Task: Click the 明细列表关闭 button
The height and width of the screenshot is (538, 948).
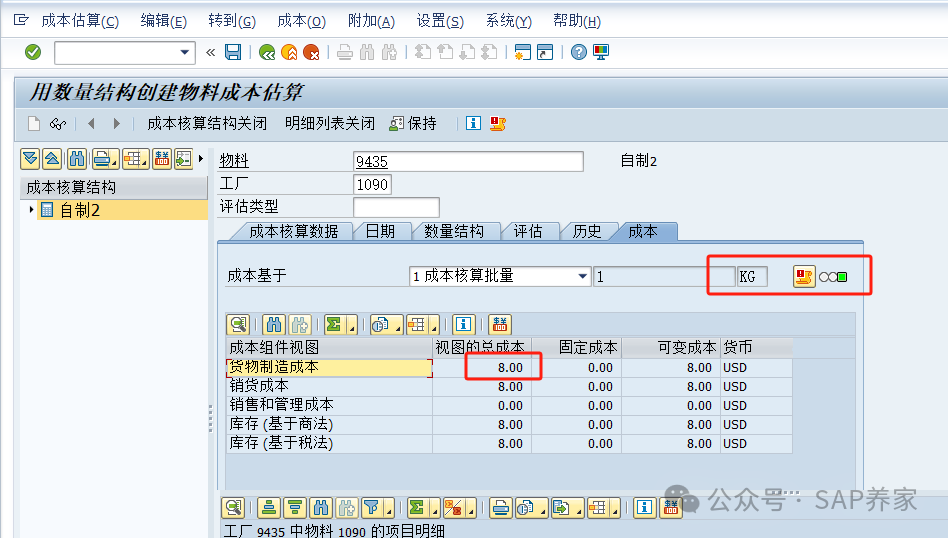Action: click(x=330, y=123)
